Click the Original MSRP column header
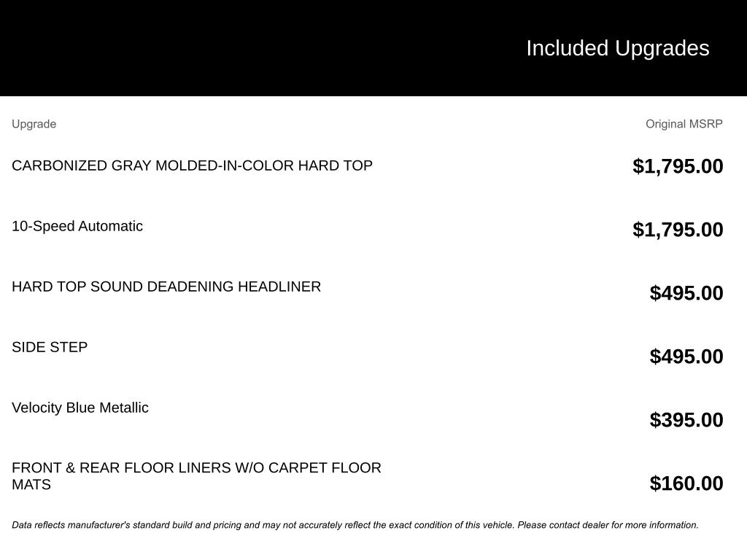 (684, 124)
